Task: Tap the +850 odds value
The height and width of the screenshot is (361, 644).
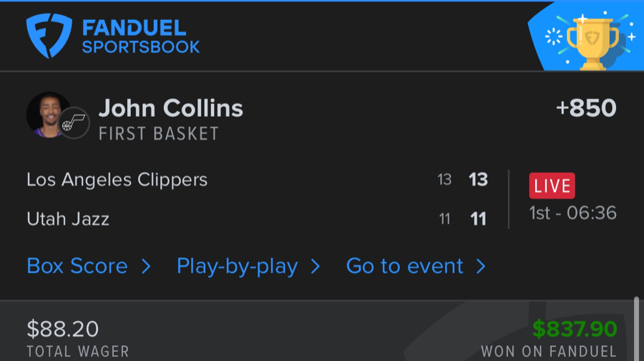Action: (586, 108)
